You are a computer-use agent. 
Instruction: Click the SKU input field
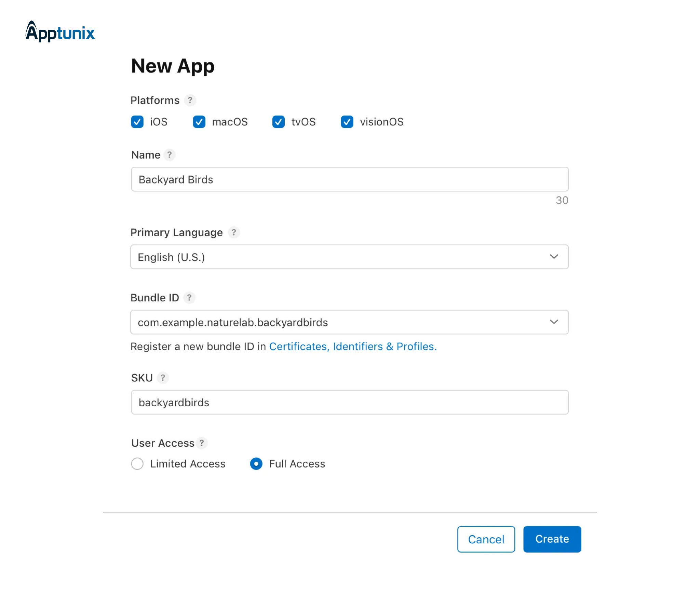point(349,402)
